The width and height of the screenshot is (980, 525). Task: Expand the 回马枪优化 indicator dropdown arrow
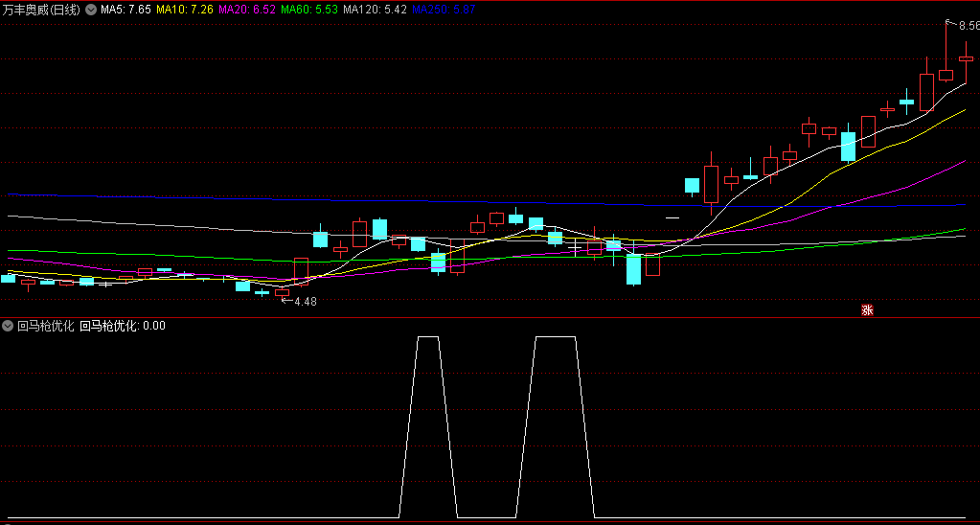8,326
